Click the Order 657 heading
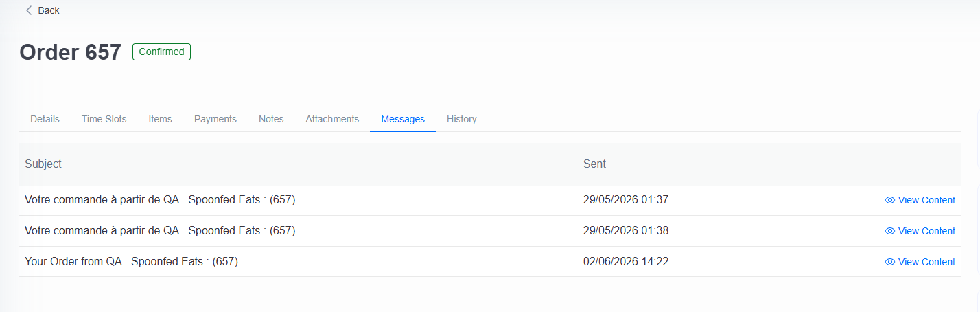Viewport: 980px width, 312px height. click(x=71, y=52)
